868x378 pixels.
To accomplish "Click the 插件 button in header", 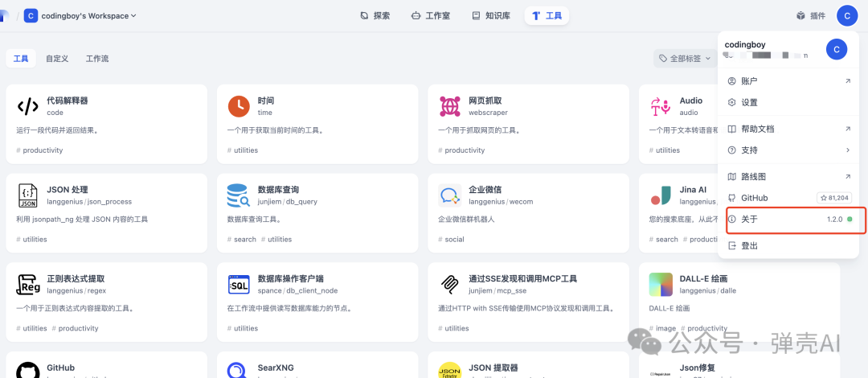I will [x=811, y=15].
